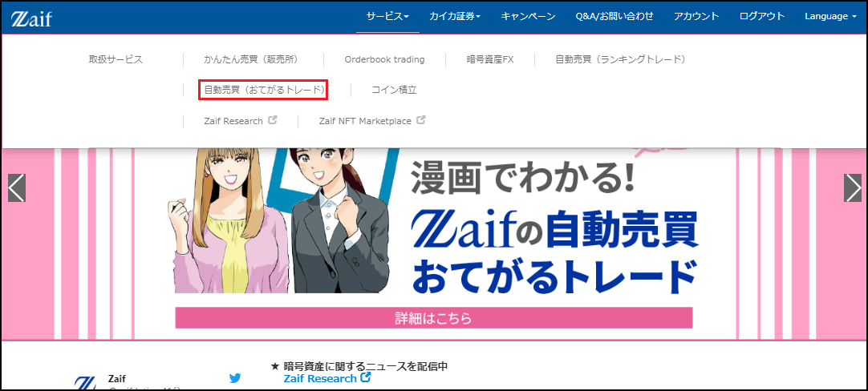Click external-link icon beside Zaif NFT Marketplace
This screenshot has width=868, height=391.
(x=420, y=119)
